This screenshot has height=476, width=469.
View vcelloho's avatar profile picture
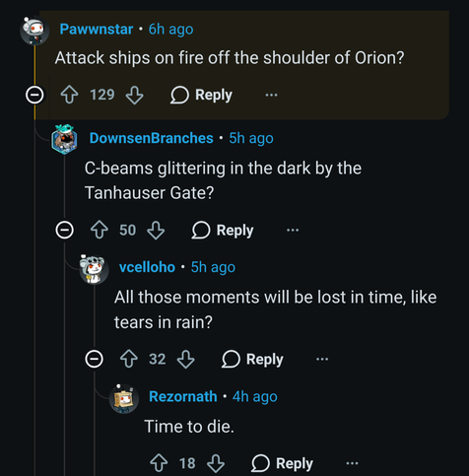pyautogui.click(x=94, y=268)
